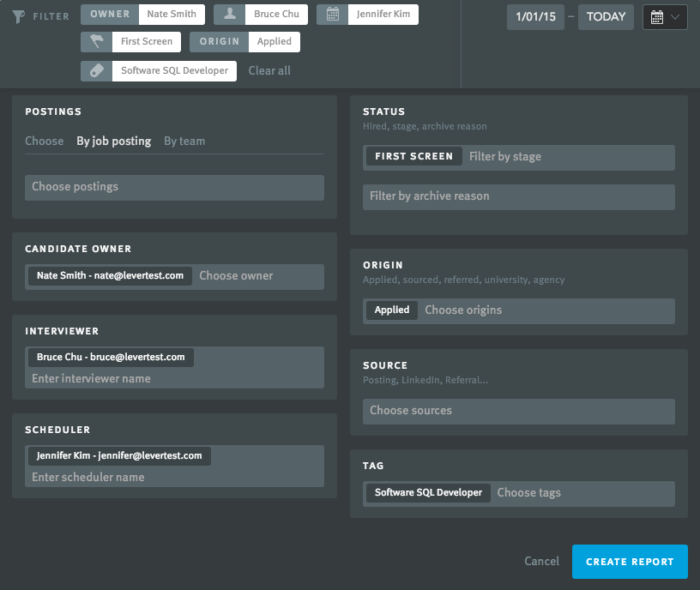Remove the Applied chip under Origin
The image size is (700, 590).
pyautogui.click(x=391, y=310)
